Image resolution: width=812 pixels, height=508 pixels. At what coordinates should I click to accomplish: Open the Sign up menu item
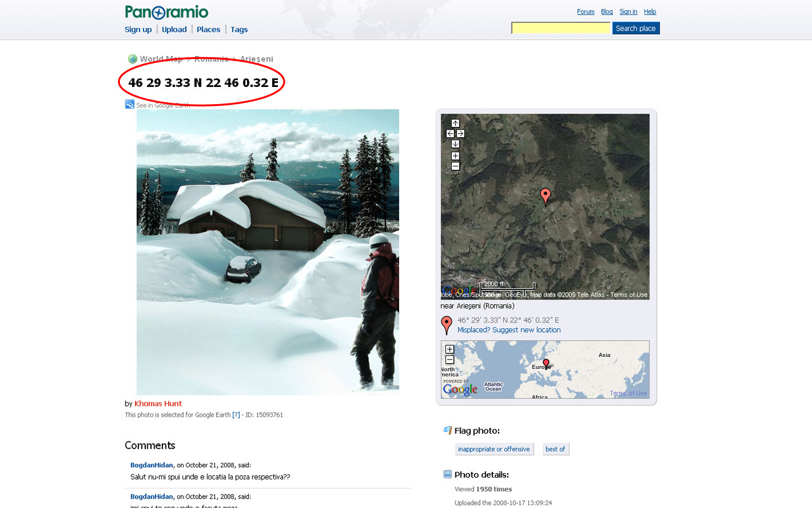tap(138, 30)
